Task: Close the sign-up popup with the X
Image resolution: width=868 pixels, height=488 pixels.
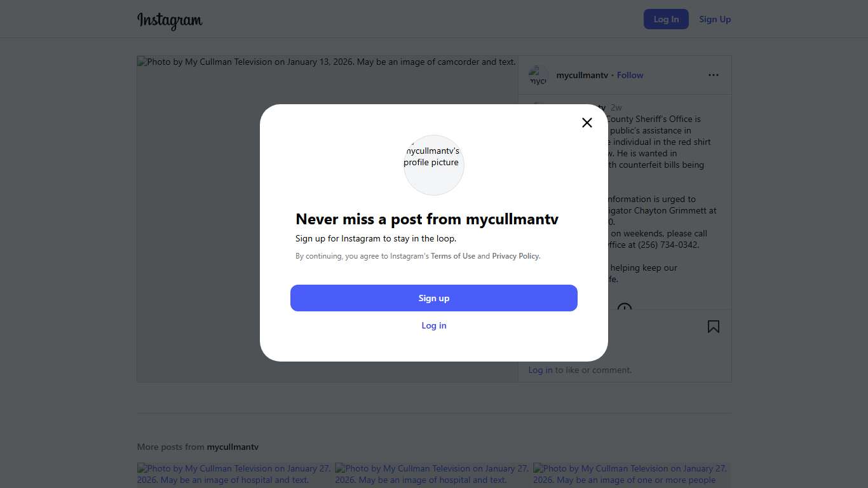Action: pos(587,123)
